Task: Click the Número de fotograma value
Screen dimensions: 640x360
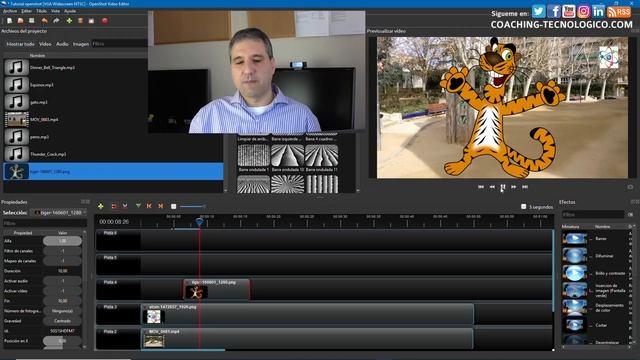Action: point(62,311)
